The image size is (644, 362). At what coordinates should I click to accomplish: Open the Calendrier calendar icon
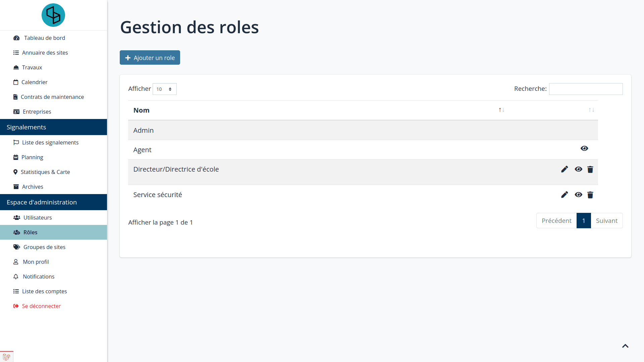point(15,82)
